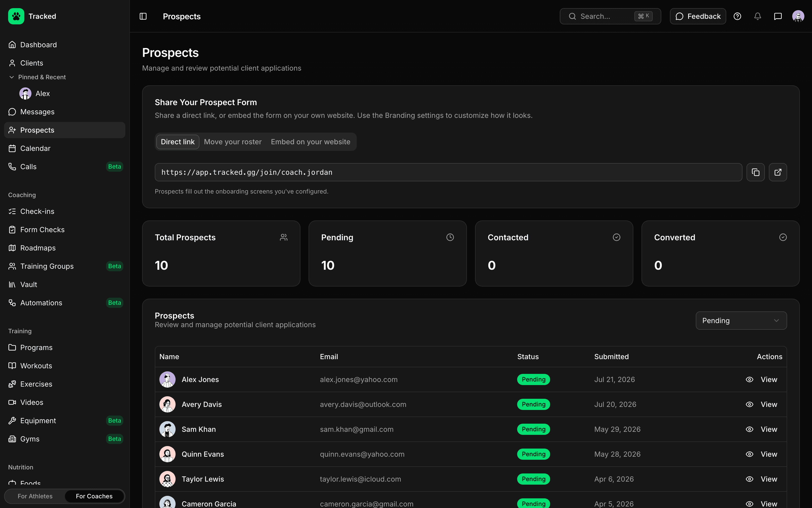The height and width of the screenshot is (508, 812).
Task: Open prospect form link in new tab
Action: (x=778, y=172)
